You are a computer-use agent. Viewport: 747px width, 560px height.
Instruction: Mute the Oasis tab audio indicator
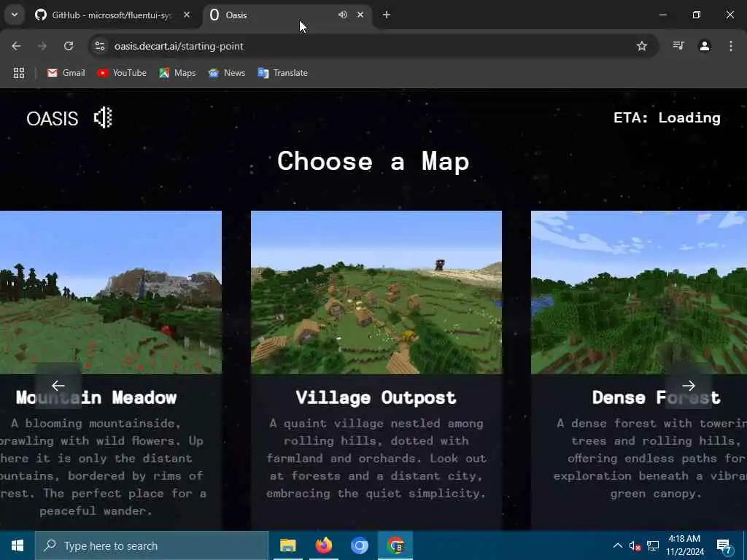coord(343,15)
